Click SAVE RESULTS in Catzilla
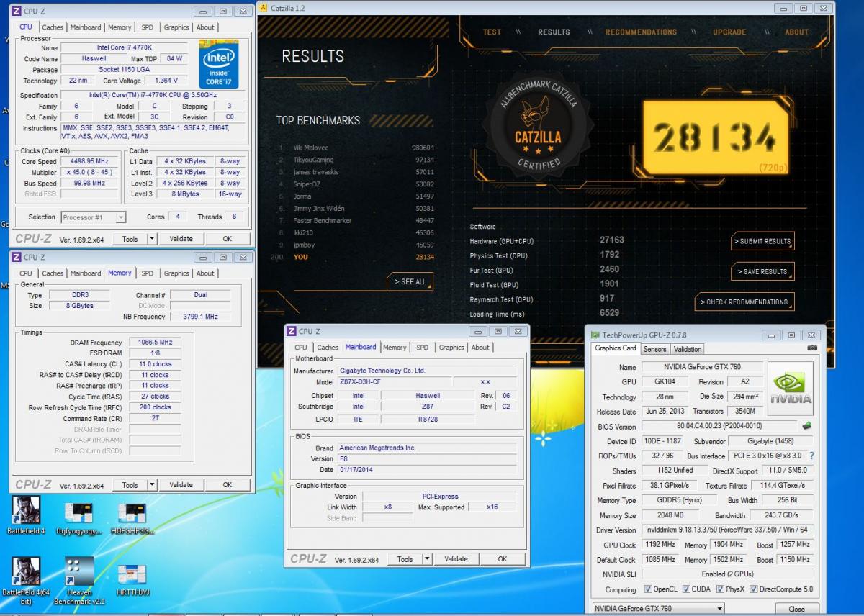 click(763, 272)
